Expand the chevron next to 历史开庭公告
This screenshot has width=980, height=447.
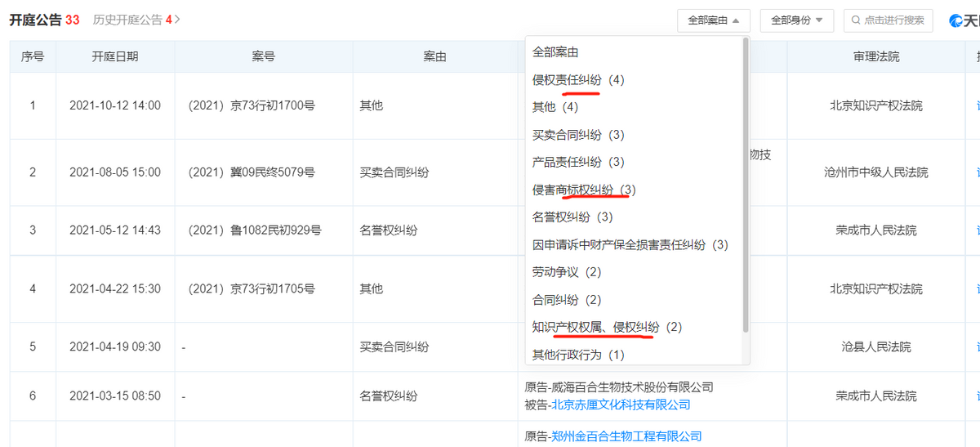(x=178, y=20)
